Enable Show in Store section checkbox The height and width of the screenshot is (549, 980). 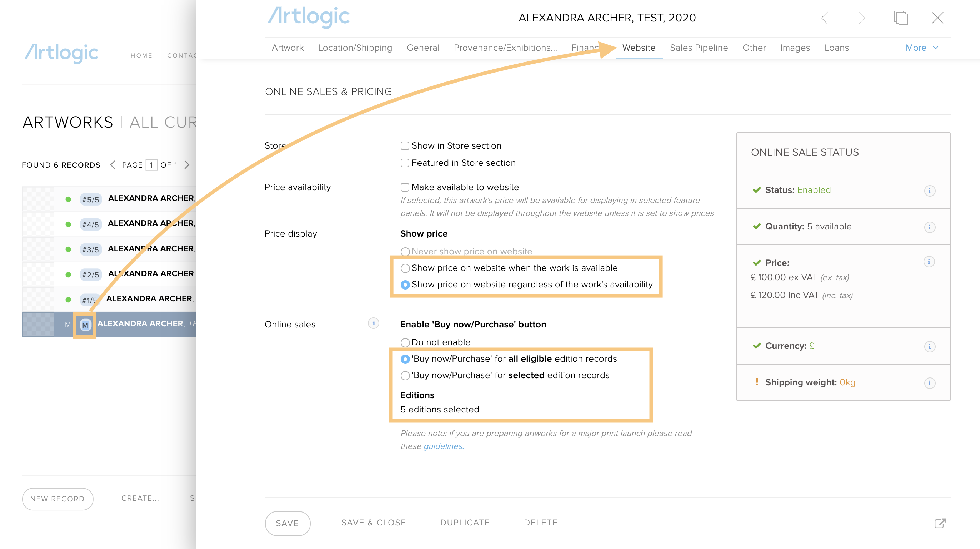(x=405, y=146)
